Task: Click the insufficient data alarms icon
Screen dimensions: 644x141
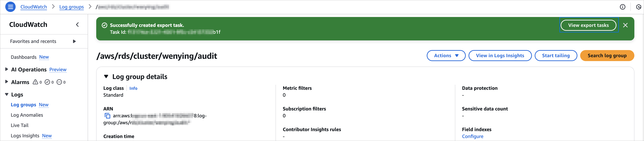Action: (59, 82)
